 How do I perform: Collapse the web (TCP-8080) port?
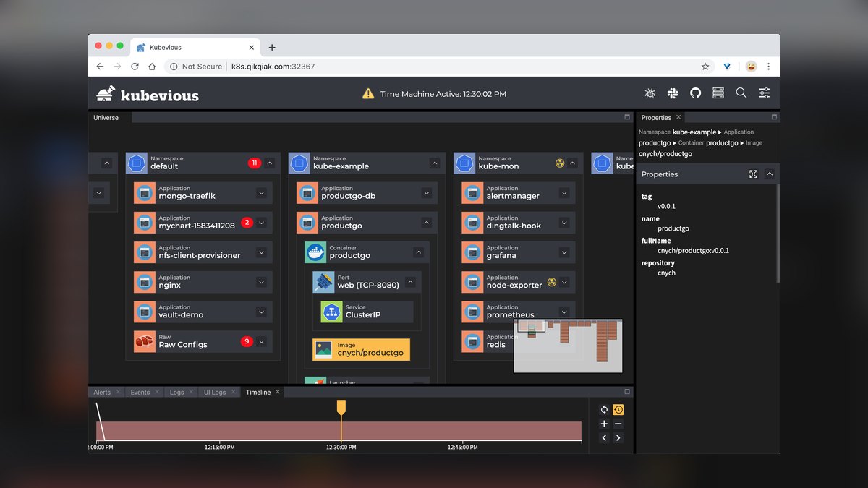410,282
